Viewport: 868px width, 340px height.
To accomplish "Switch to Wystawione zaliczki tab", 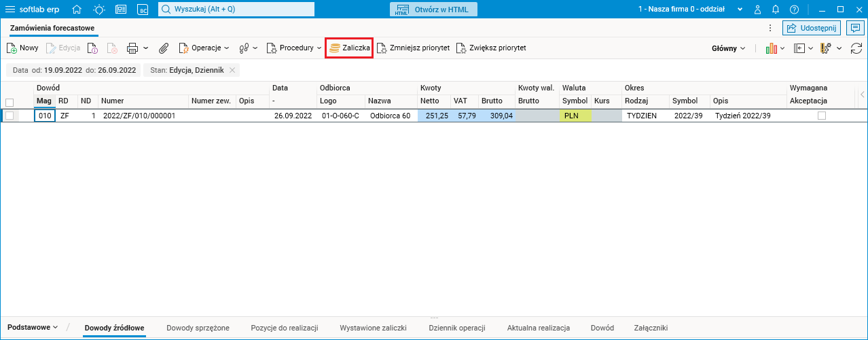I will (x=373, y=328).
